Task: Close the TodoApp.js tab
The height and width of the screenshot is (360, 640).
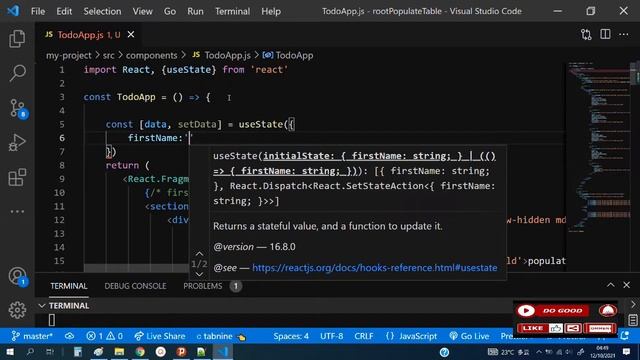Action: (x=131, y=35)
